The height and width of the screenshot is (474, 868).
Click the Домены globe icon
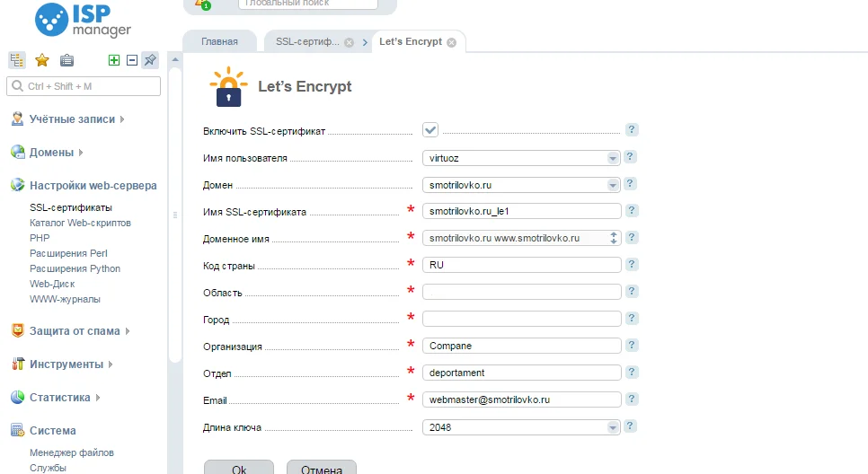[x=18, y=152]
